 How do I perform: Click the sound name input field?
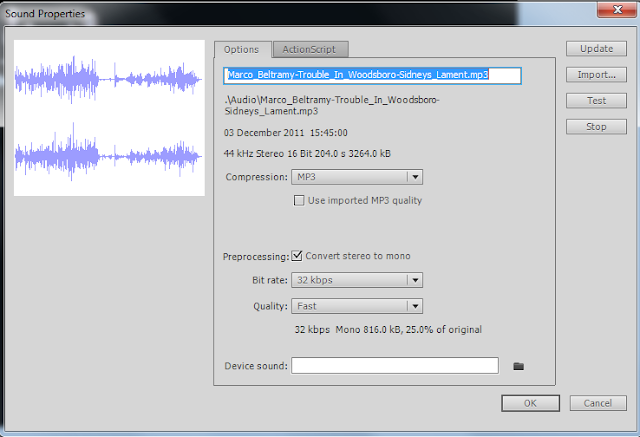click(372, 75)
